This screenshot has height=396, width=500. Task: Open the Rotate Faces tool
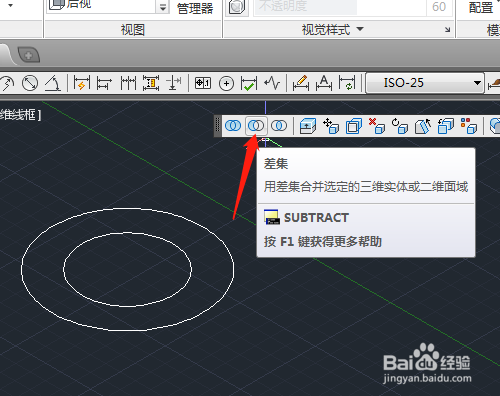pyautogui.click(x=400, y=126)
